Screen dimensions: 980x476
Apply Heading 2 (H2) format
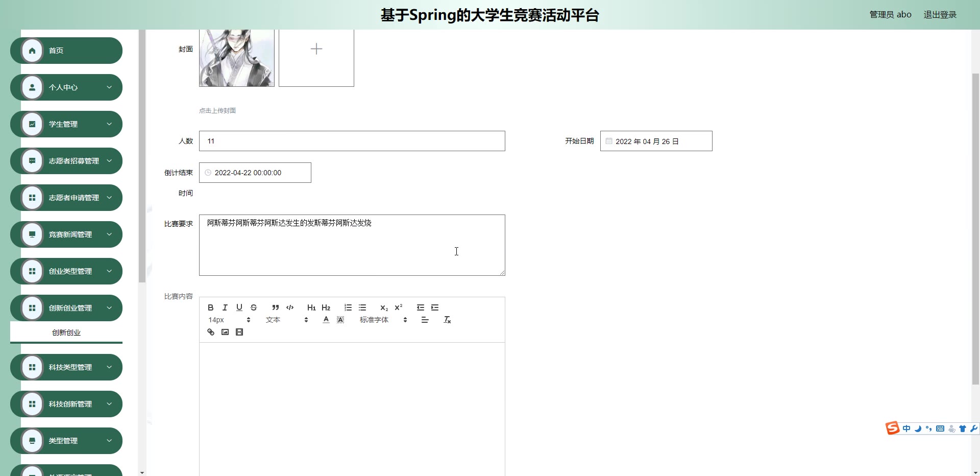click(326, 307)
